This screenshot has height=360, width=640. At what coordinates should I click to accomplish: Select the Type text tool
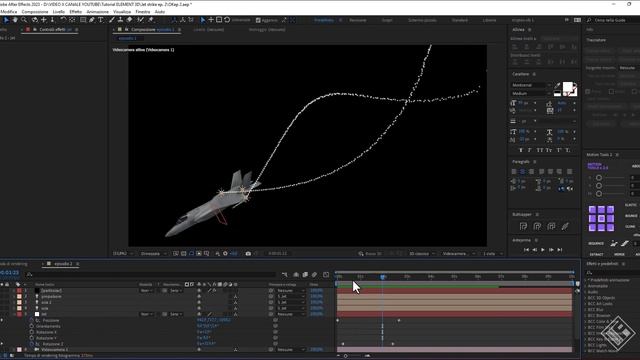[x=101, y=20]
